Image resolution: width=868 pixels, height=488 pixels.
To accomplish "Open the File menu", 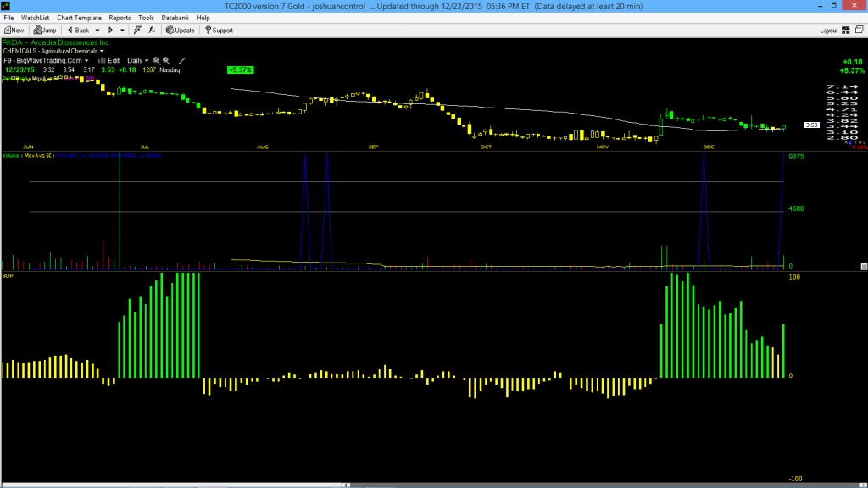I will (8, 18).
